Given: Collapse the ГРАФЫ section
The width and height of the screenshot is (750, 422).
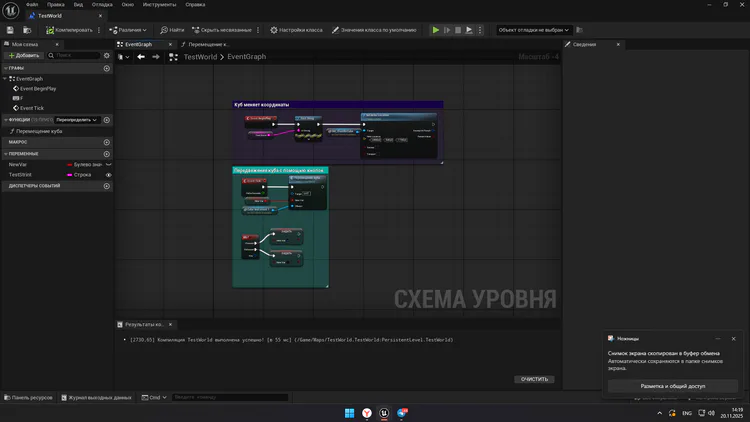Looking at the screenshot, I should click(5, 68).
